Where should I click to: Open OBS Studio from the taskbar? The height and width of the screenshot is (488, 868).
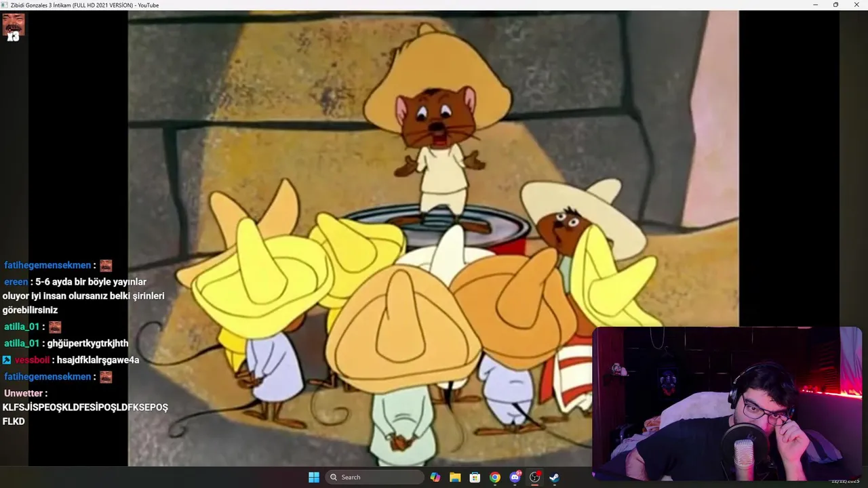point(534,477)
